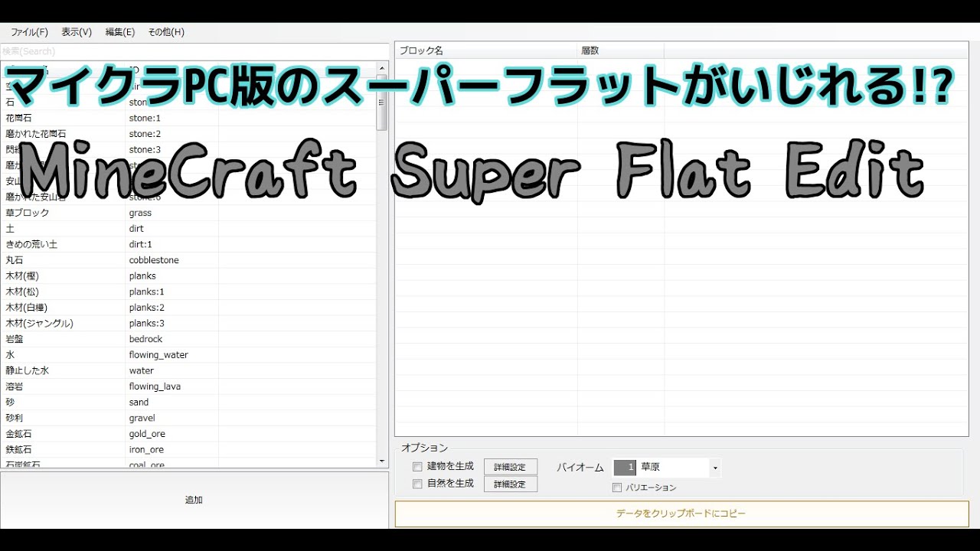
Task: Open 詳細設定 beside 自然を生成
Action: pos(511,484)
